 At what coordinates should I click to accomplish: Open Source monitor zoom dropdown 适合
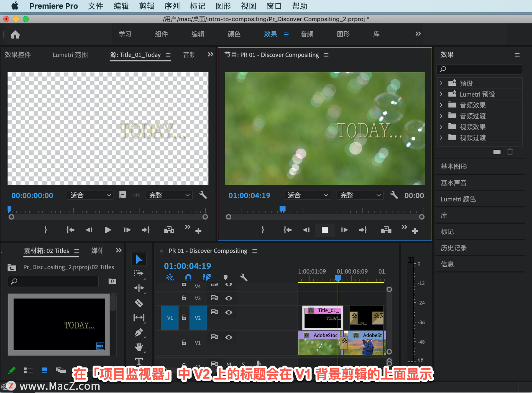(x=90, y=195)
